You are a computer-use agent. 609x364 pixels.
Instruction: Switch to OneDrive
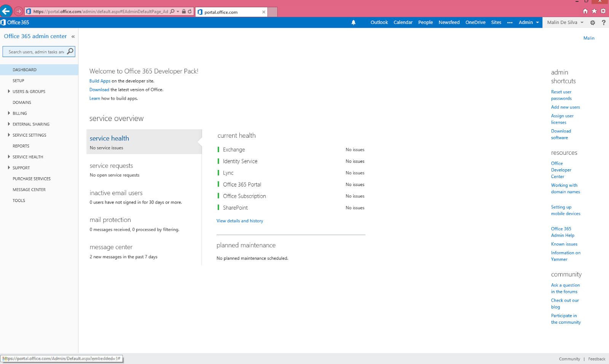click(475, 22)
